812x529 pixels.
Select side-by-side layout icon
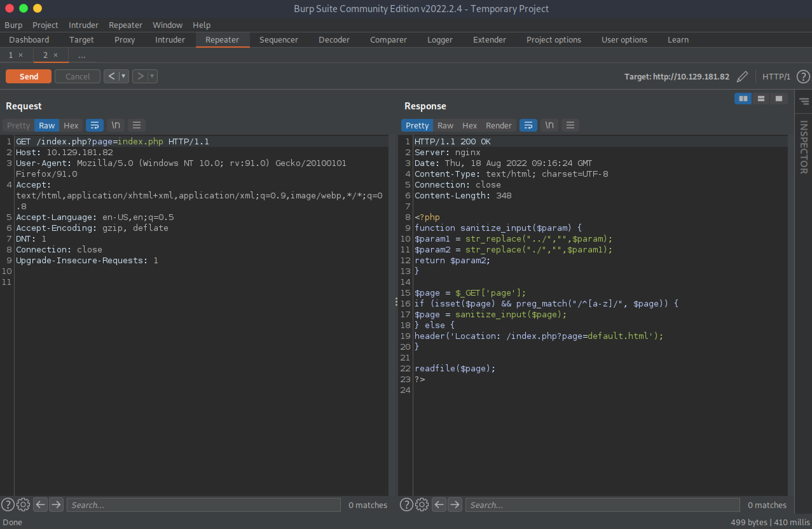point(743,99)
